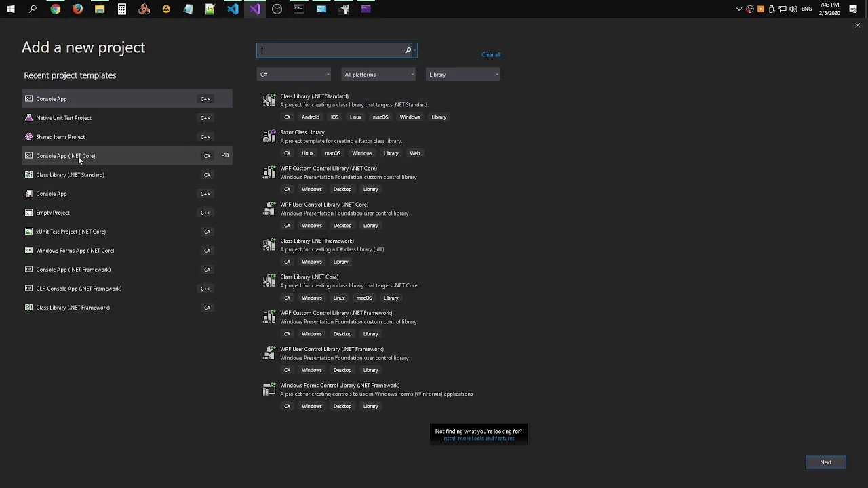Open the Library project type dropdown
Viewport: 868px width, 488px height.
[x=463, y=75]
